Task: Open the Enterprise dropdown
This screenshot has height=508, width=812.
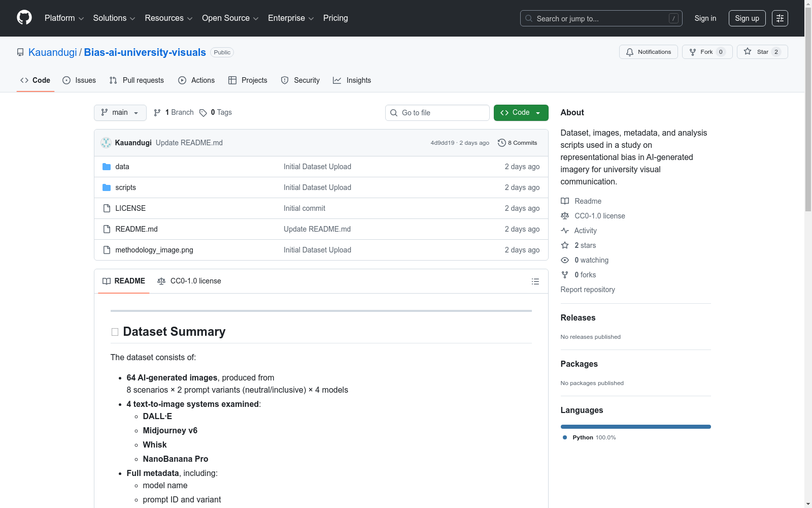Action: [291, 18]
